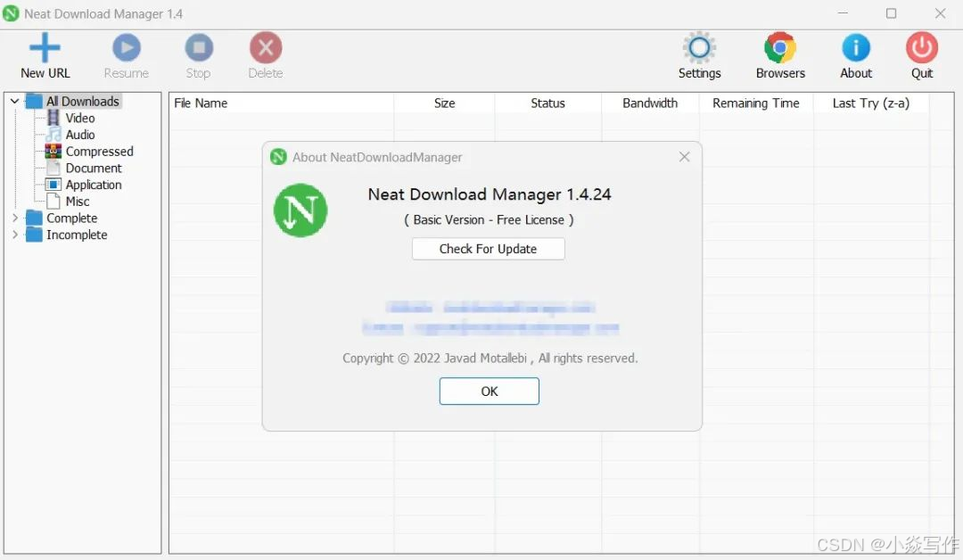Screen dimensions: 963x560
Task: Select the Misc category file icon
Action: click(x=54, y=201)
